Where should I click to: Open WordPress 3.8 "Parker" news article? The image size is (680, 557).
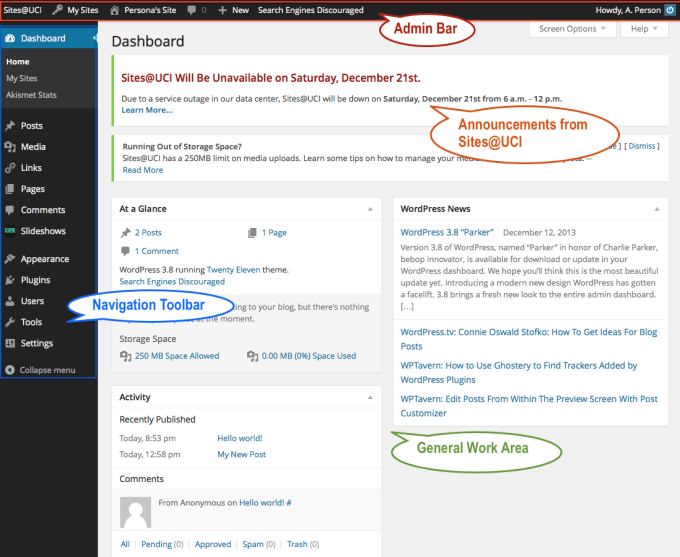pos(447,233)
